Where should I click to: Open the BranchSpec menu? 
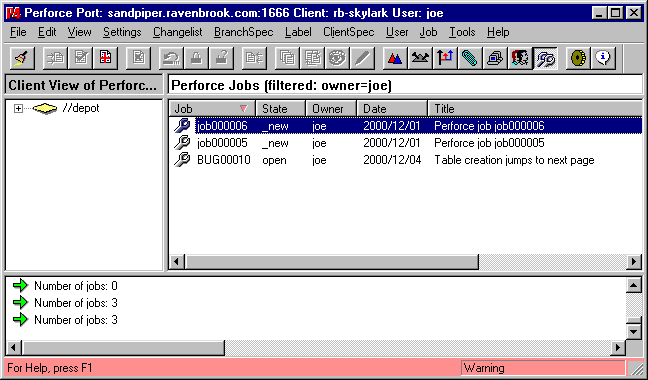pyautogui.click(x=244, y=32)
